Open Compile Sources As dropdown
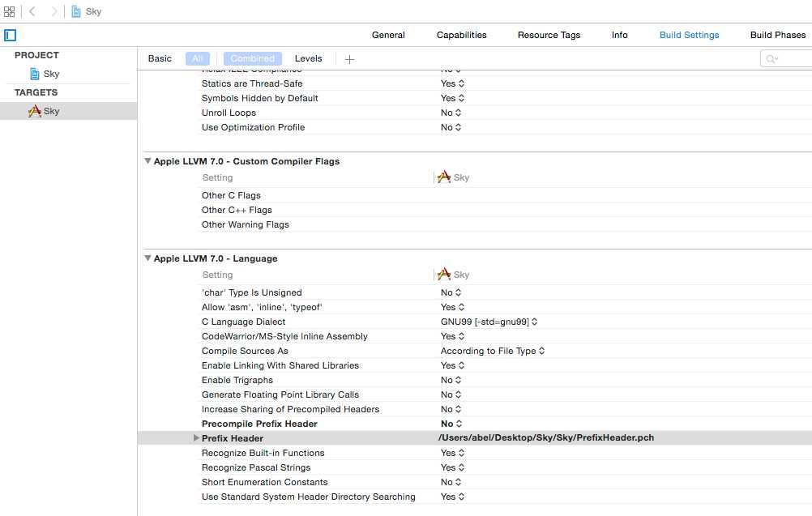 [493, 351]
